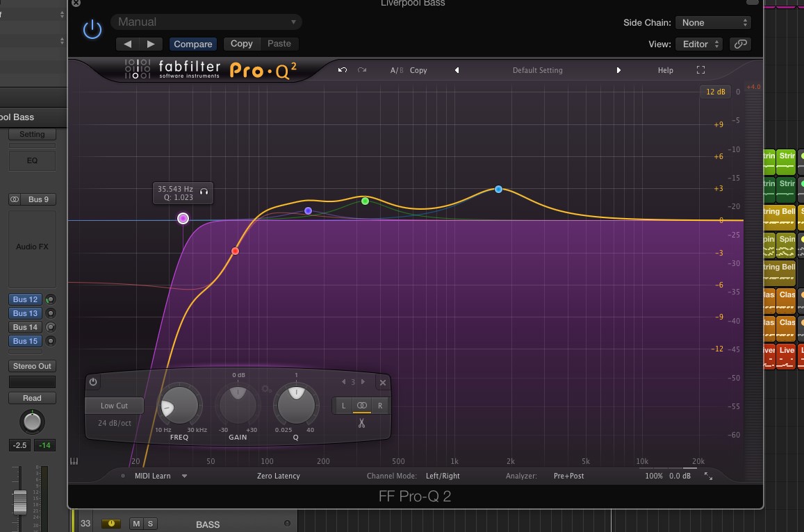Screen dimensions: 804x532
Task: Bypass the plugin with the power button
Action: point(92,28)
